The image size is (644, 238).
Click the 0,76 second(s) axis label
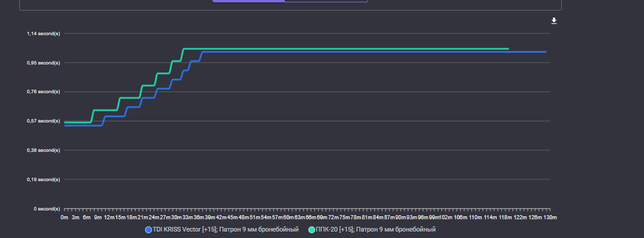click(43, 91)
